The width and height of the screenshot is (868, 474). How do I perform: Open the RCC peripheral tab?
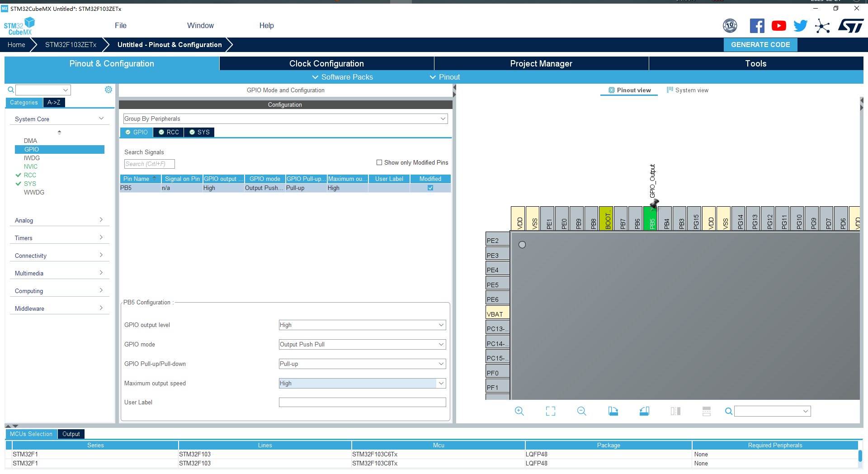click(x=169, y=132)
